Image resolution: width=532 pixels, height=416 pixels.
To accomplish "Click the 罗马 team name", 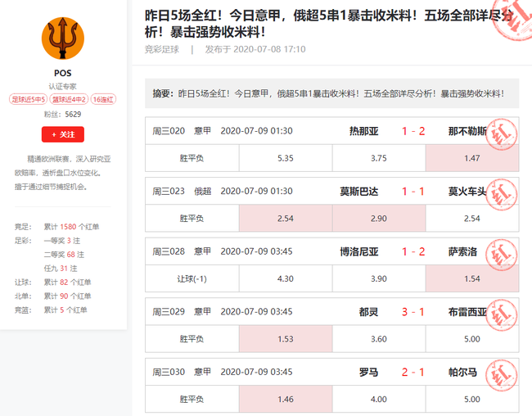I will (x=368, y=373).
